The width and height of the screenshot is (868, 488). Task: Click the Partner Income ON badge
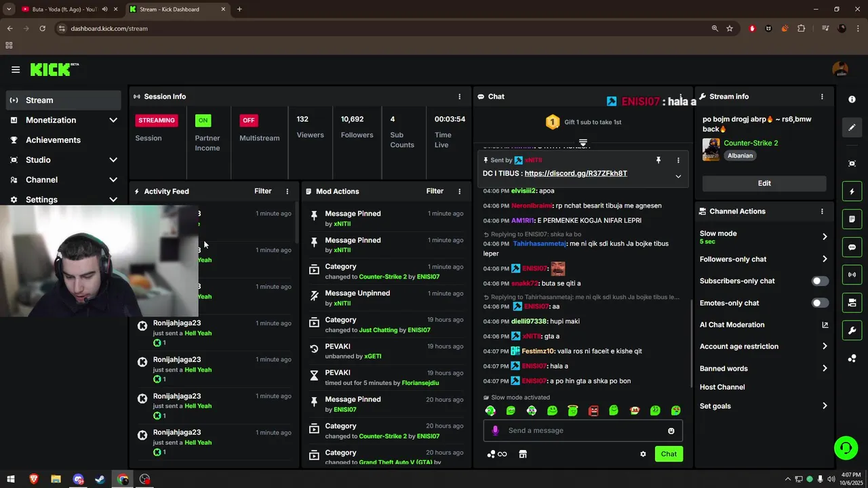203,120
